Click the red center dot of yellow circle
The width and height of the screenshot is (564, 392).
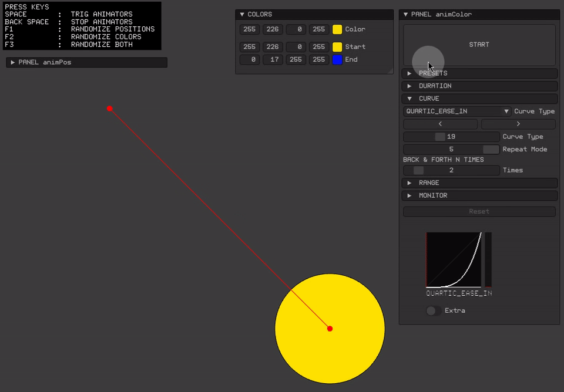[330, 329]
